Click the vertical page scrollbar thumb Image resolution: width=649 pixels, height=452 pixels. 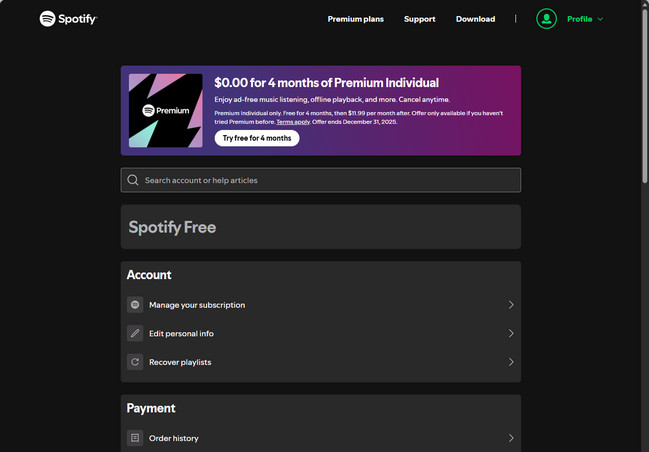tap(645, 95)
